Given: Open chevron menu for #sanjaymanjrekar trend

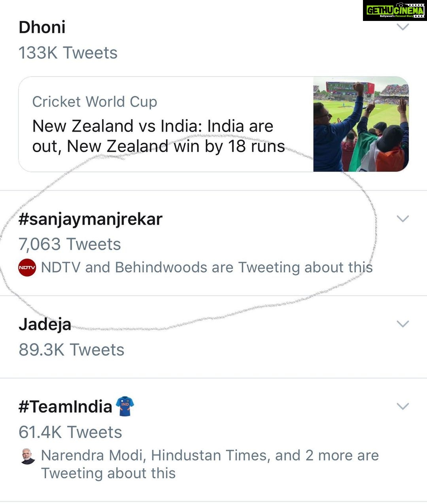Looking at the screenshot, I should point(402,219).
